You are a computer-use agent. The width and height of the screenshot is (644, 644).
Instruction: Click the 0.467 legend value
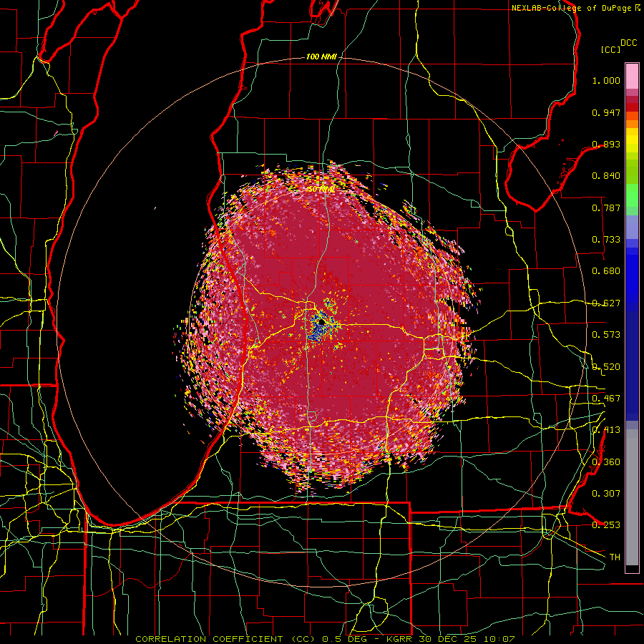point(606,399)
